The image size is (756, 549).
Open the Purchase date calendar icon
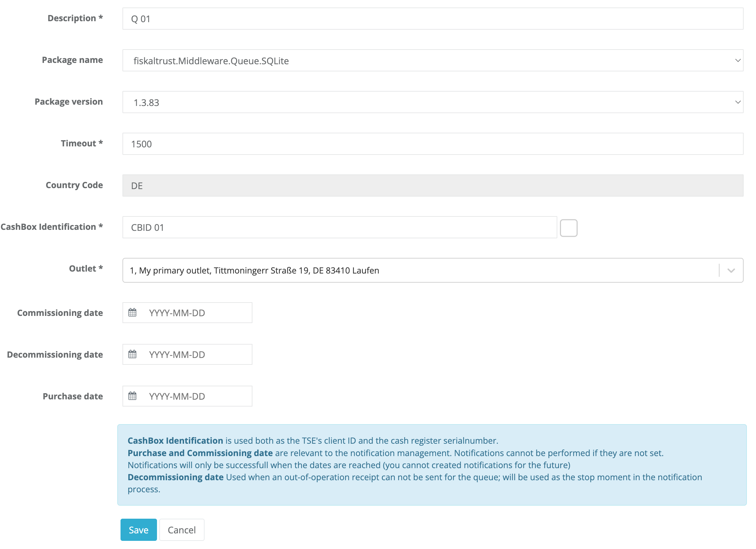coord(132,396)
